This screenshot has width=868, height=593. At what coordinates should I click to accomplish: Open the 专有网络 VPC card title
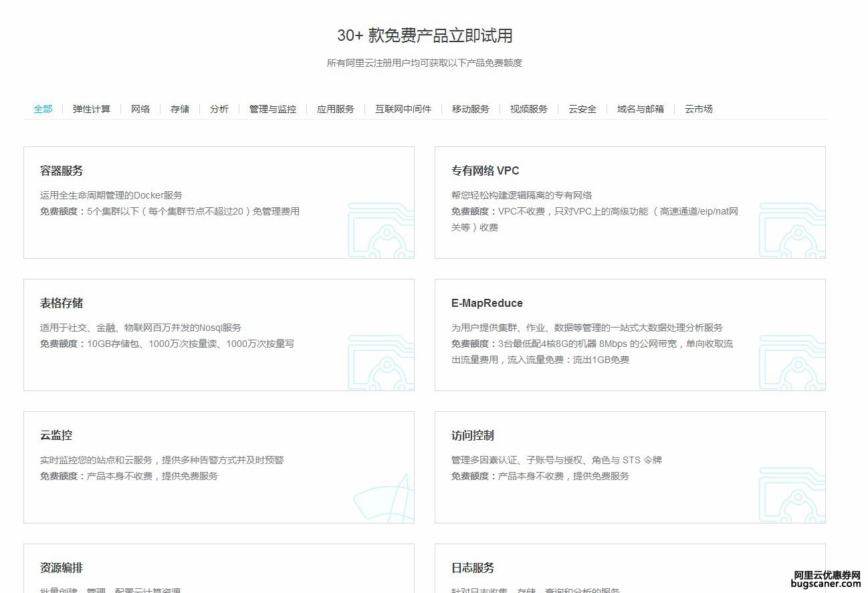coord(485,171)
